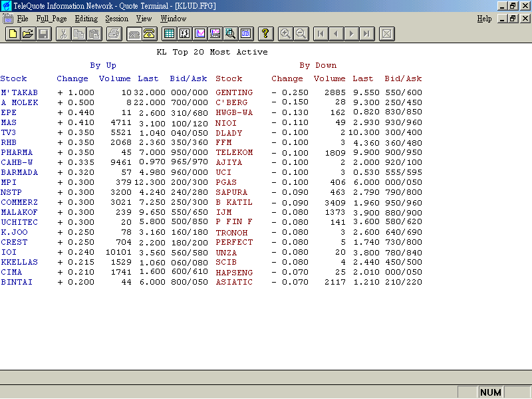Select stock SAPURA row
This screenshot has height=399, width=532.
(x=231, y=192)
